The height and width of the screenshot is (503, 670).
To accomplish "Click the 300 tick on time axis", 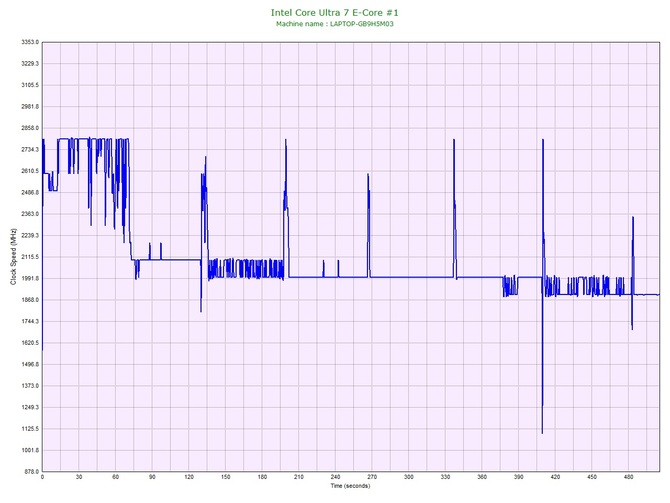I will (x=409, y=477).
